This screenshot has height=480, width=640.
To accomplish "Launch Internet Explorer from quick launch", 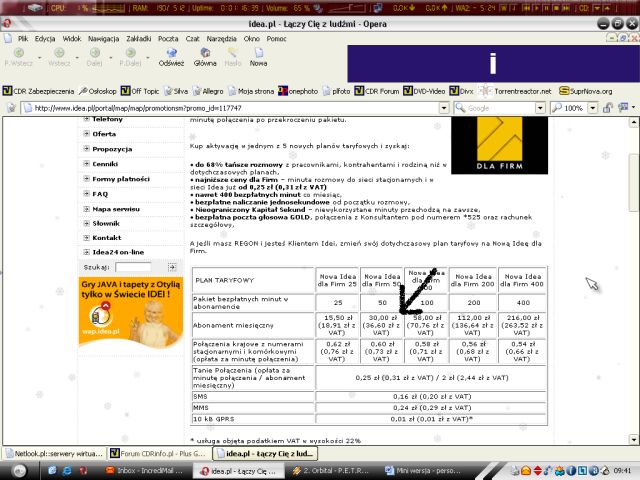I will (x=67, y=471).
